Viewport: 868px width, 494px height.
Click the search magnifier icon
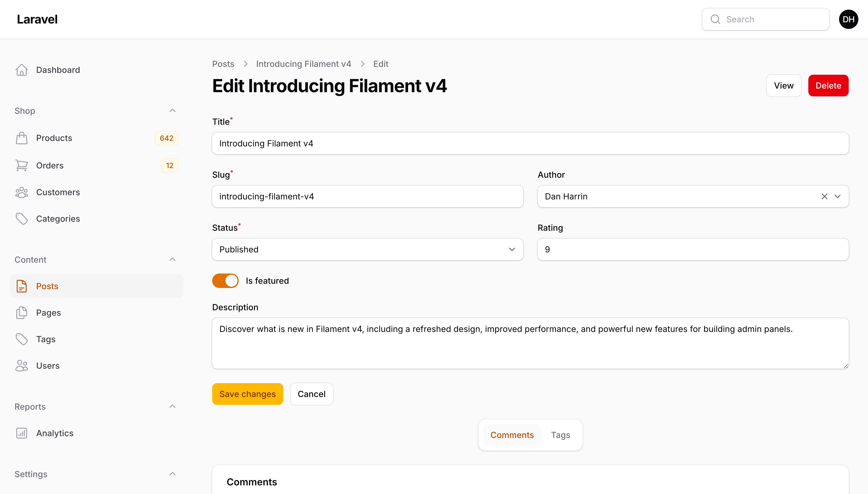coord(715,19)
